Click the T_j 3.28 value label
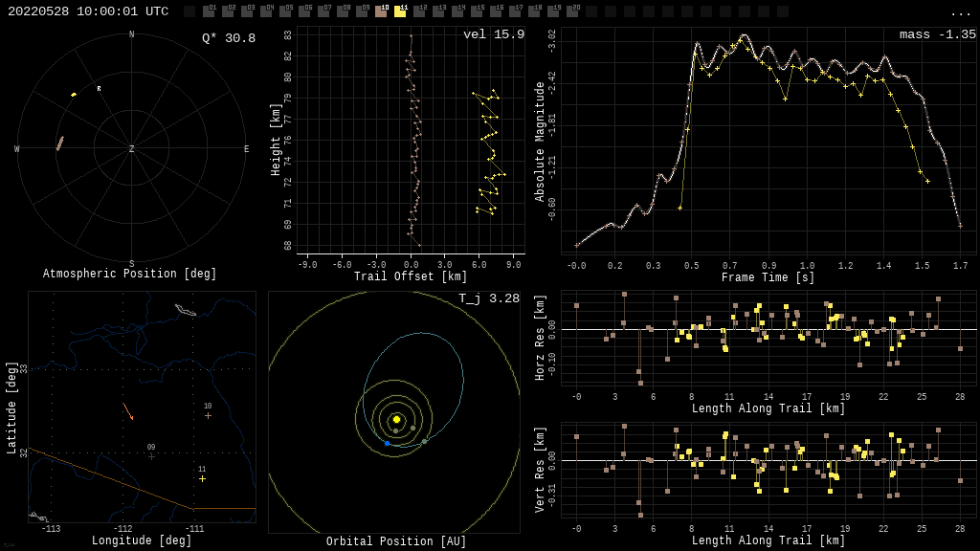Image resolution: width=980 pixels, height=551 pixels. click(488, 298)
